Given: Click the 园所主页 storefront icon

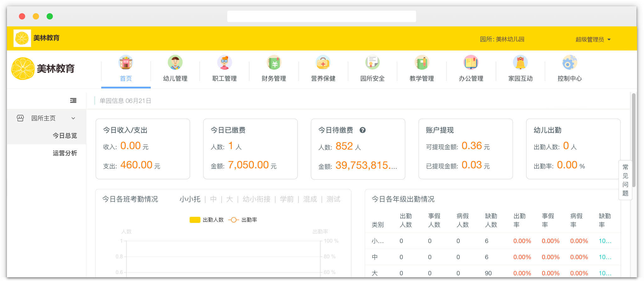Looking at the screenshot, I should click(x=20, y=118).
